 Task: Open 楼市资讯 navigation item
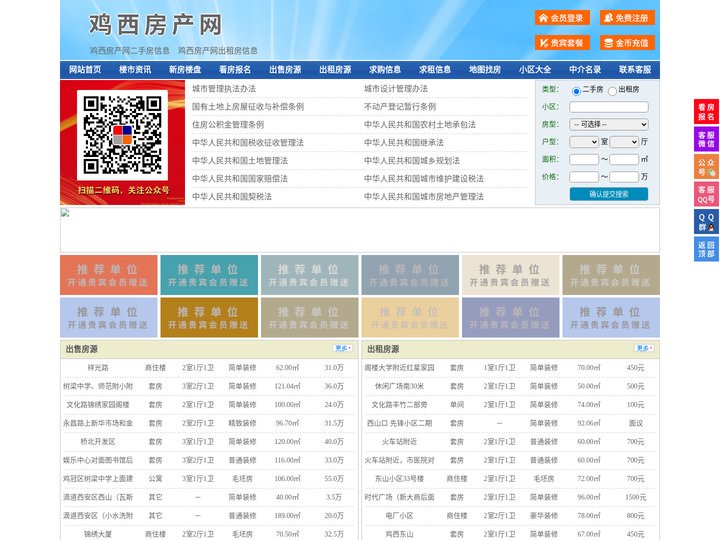click(135, 69)
